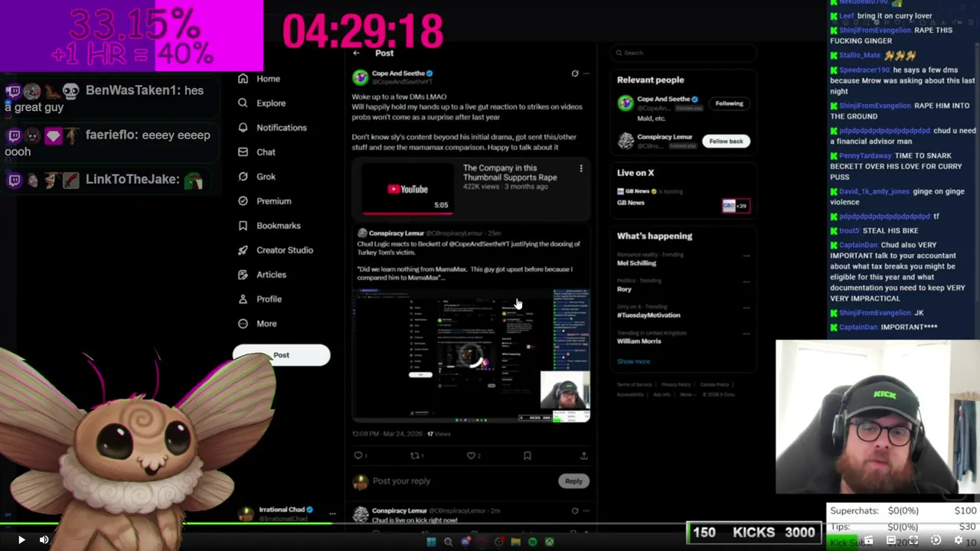Screen dimensions: 980x551
Task: Go back with the Post back arrow
Action: coord(356,53)
